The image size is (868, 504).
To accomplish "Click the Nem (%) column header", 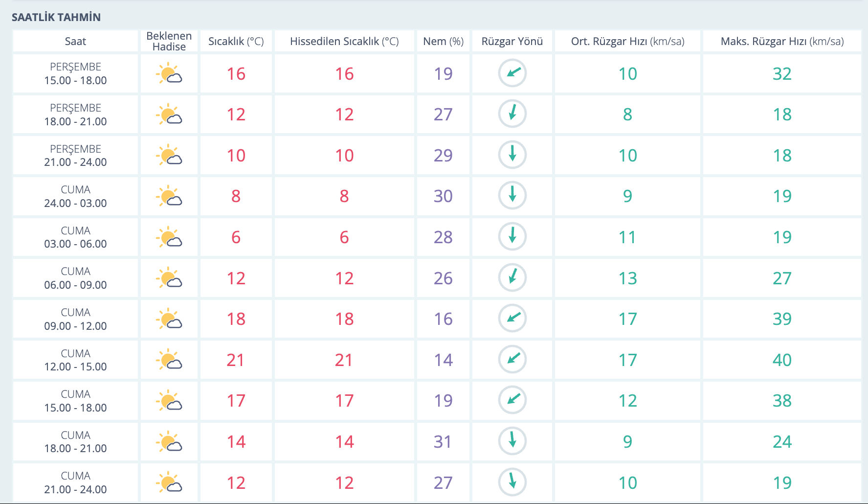I will coord(443,41).
